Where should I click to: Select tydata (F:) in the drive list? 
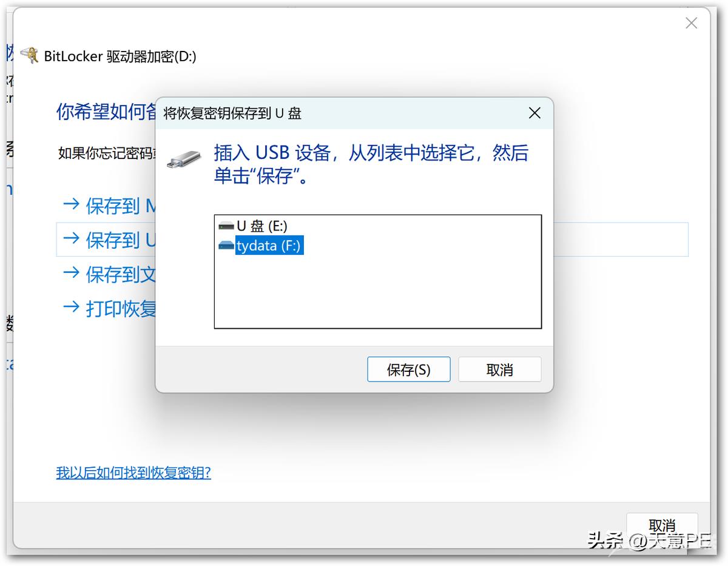pos(260,246)
